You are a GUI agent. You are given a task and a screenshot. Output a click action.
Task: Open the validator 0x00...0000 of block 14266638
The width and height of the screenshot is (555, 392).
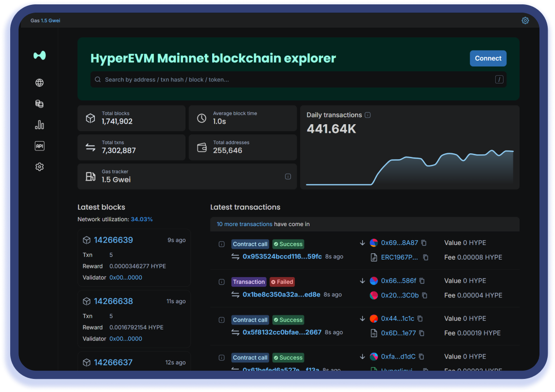tap(126, 339)
